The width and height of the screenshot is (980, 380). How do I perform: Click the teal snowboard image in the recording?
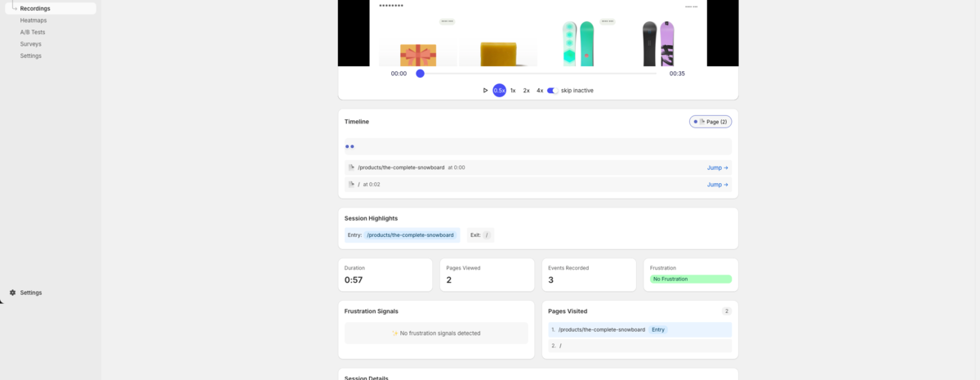point(578,44)
